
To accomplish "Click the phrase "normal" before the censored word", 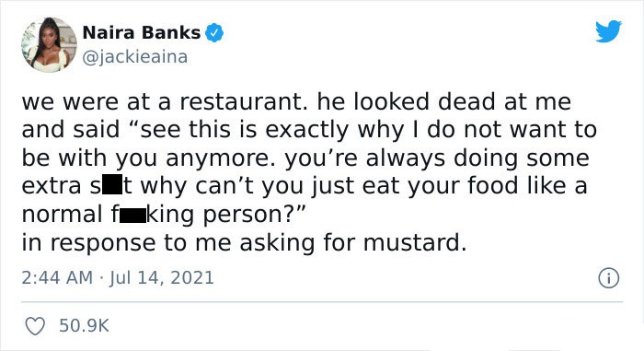I will point(63,215).
